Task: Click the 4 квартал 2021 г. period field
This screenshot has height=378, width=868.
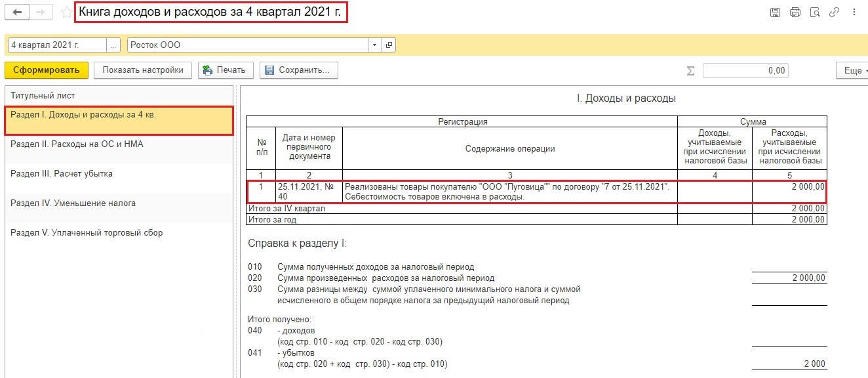Action: pyautogui.click(x=57, y=45)
